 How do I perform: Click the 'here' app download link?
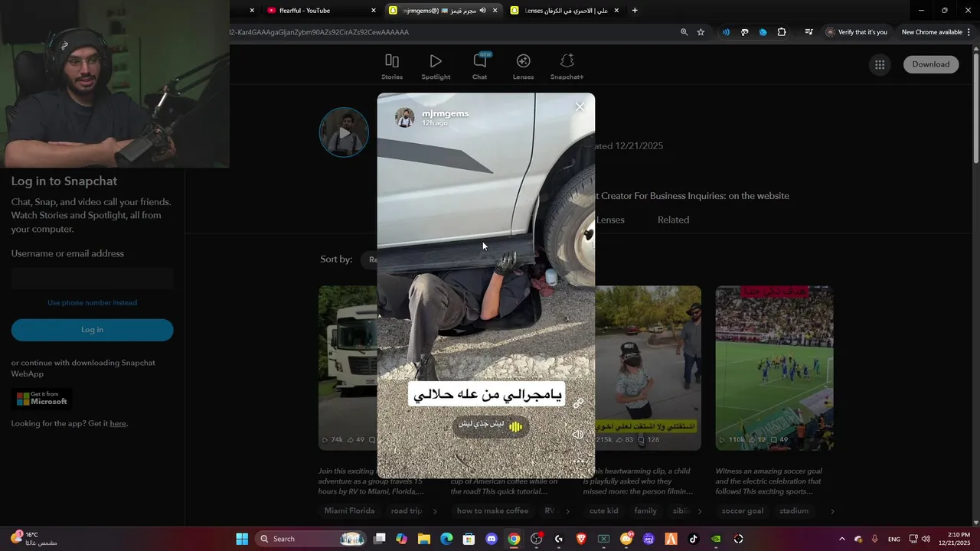[x=118, y=423]
